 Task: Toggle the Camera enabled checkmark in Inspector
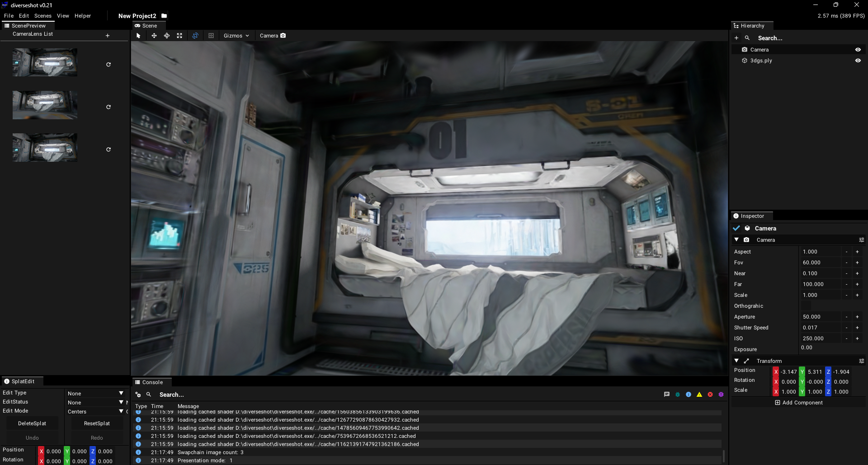736,228
